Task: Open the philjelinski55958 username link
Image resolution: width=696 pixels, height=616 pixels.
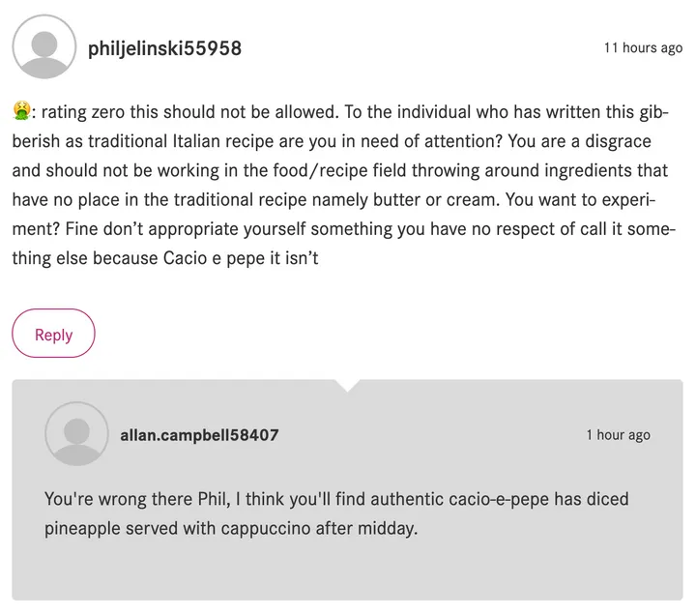Action: tap(164, 48)
